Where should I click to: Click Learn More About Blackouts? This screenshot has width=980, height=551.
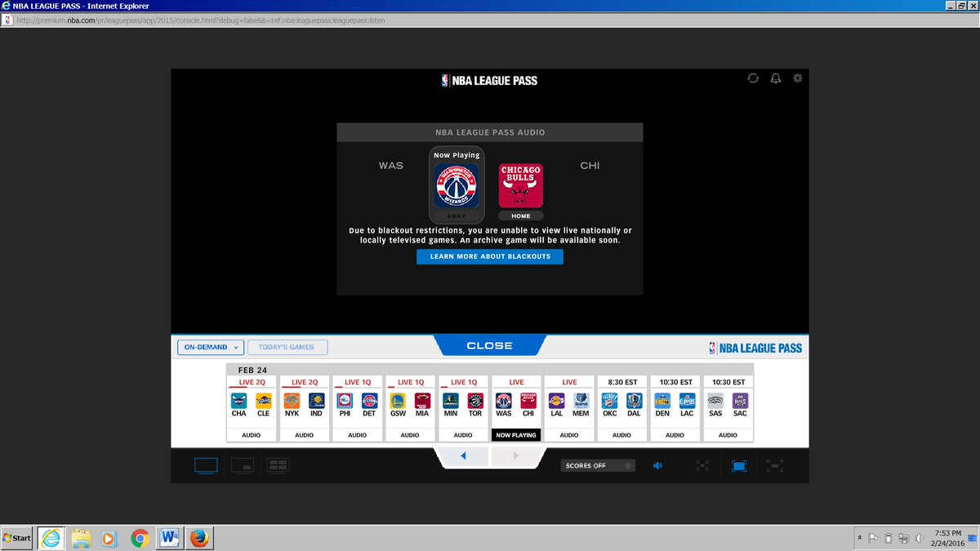click(x=490, y=256)
